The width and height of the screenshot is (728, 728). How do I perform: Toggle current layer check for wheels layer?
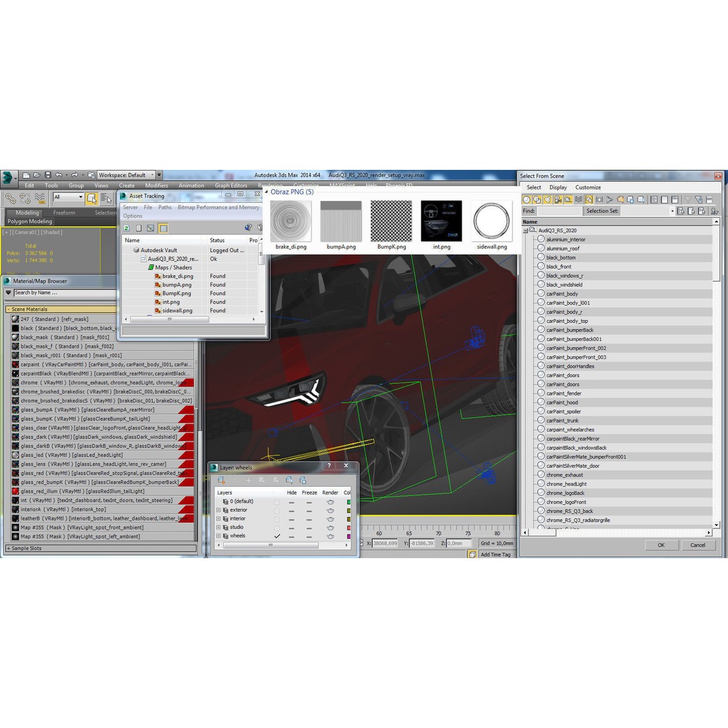tap(277, 537)
